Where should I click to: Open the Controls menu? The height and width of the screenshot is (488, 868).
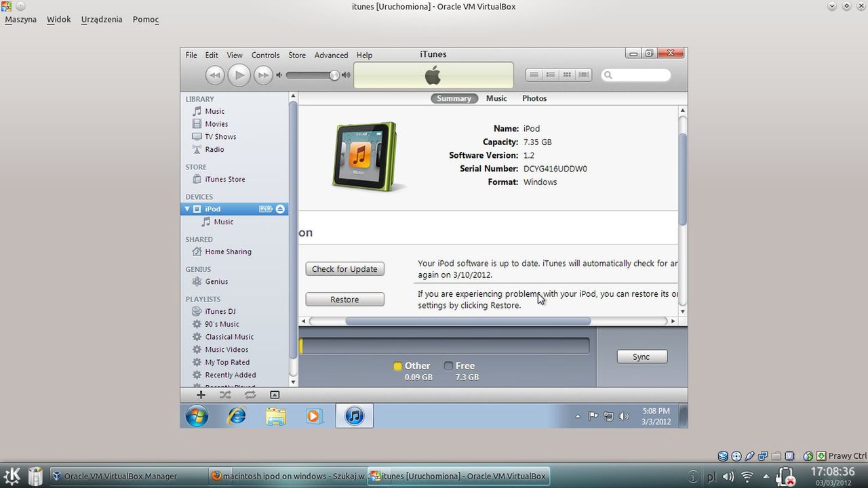coord(265,55)
